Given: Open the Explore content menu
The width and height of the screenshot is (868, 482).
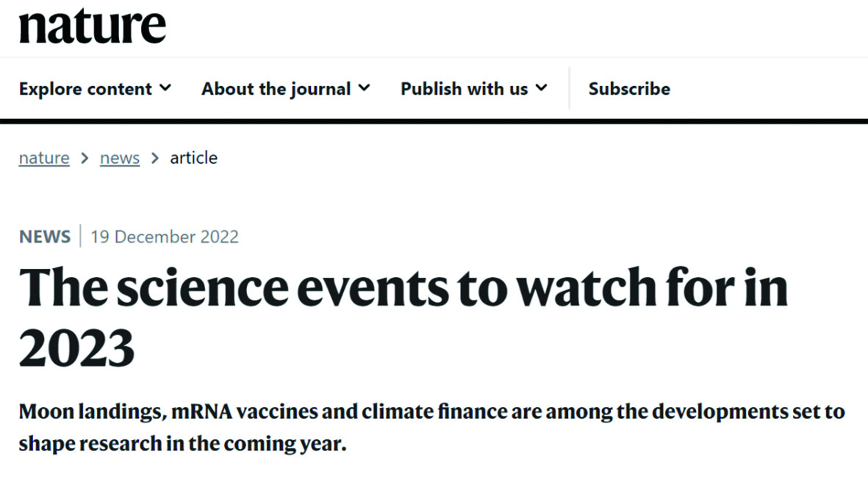Looking at the screenshot, I should pos(96,89).
